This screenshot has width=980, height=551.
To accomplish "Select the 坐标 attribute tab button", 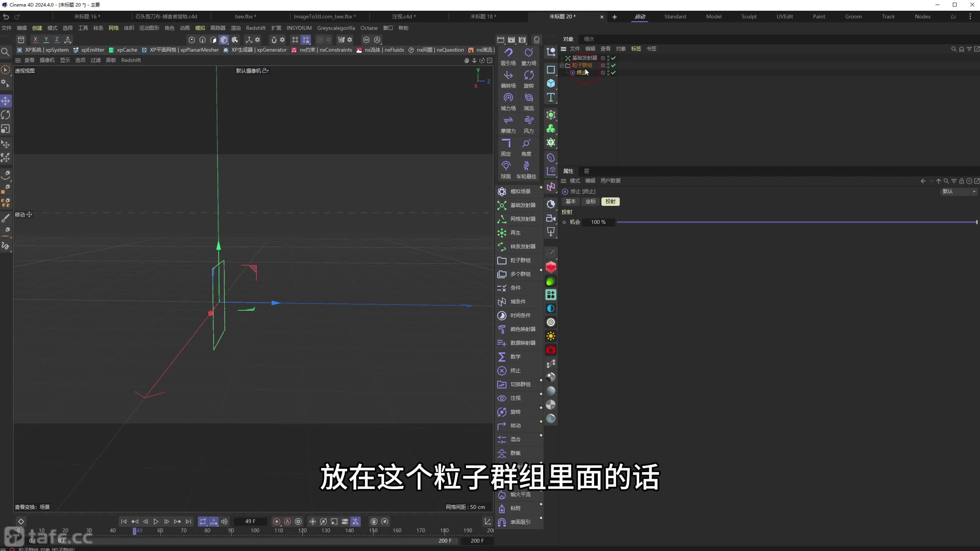I will click(590, 201).
